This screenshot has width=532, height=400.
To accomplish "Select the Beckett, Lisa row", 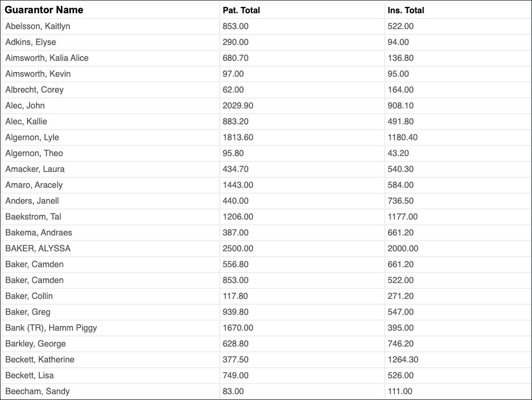I will 266,375.
